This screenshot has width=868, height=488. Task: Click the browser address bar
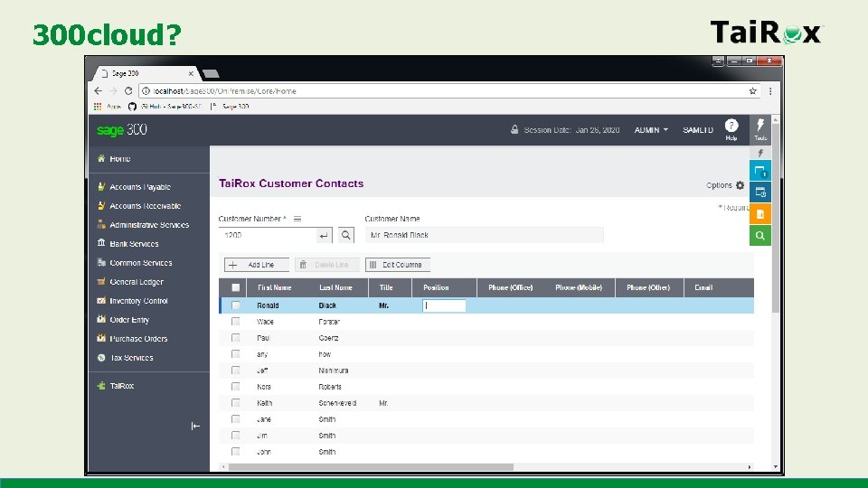point(449,90)
